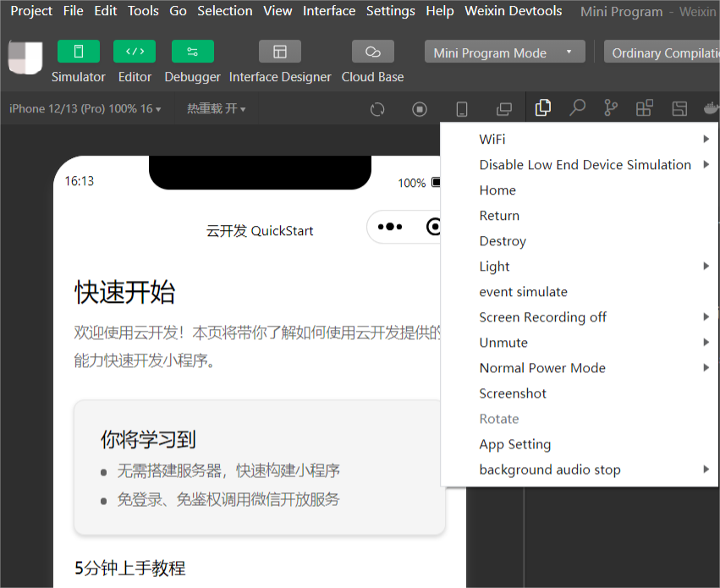Click the mini program capsule close circle
The width and height of the screenshot is (720, 588).
click(x=433, y=227)
